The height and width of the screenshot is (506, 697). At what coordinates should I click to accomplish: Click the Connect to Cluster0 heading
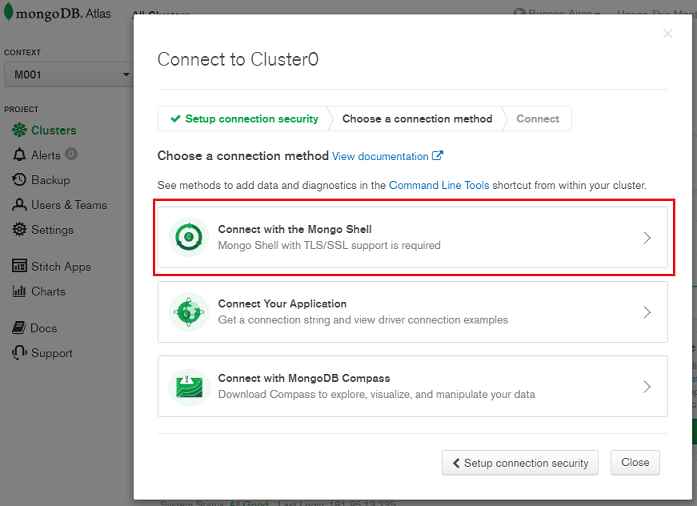pos(238,59)
